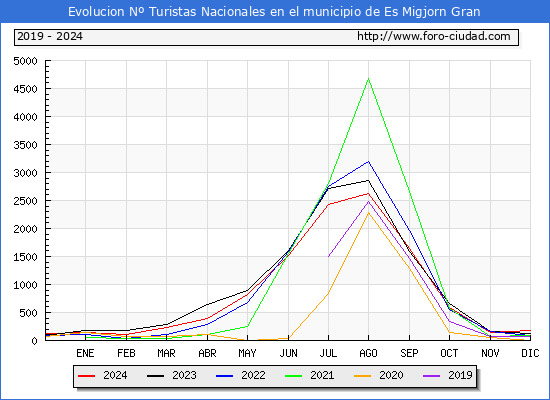The height and width of the screenshot is (400, 550).
Task: Click the NOV month axis label
Action: tap(490, 353)
